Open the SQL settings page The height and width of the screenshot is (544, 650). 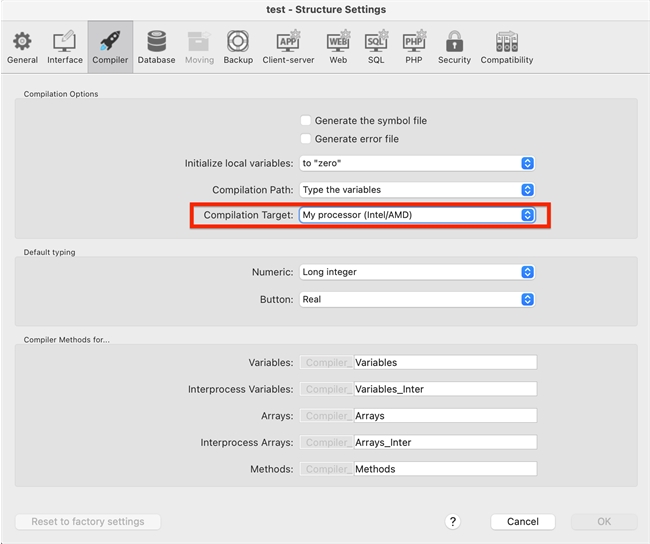coord(376,46)
